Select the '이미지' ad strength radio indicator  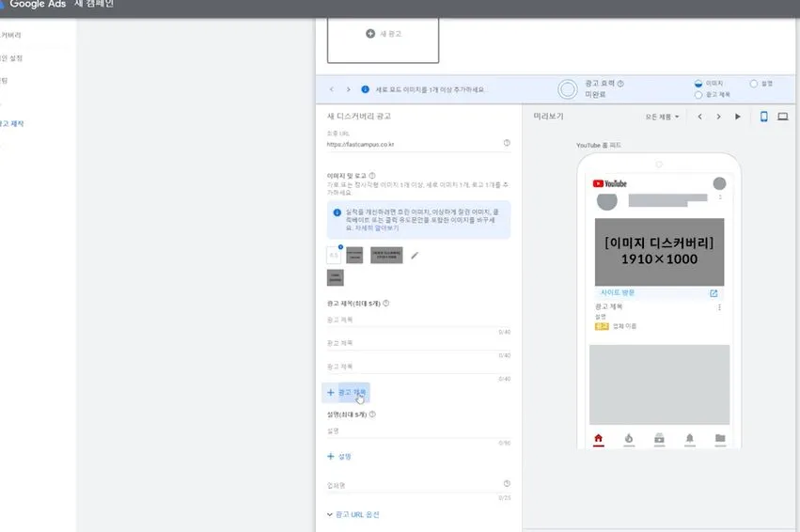(x=698, y=83)
